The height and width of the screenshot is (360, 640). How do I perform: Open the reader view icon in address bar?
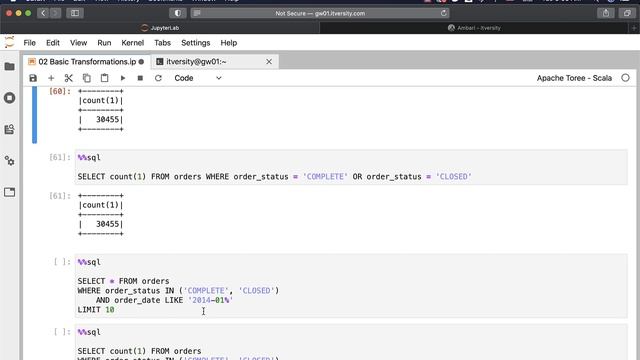pos(197,13)
